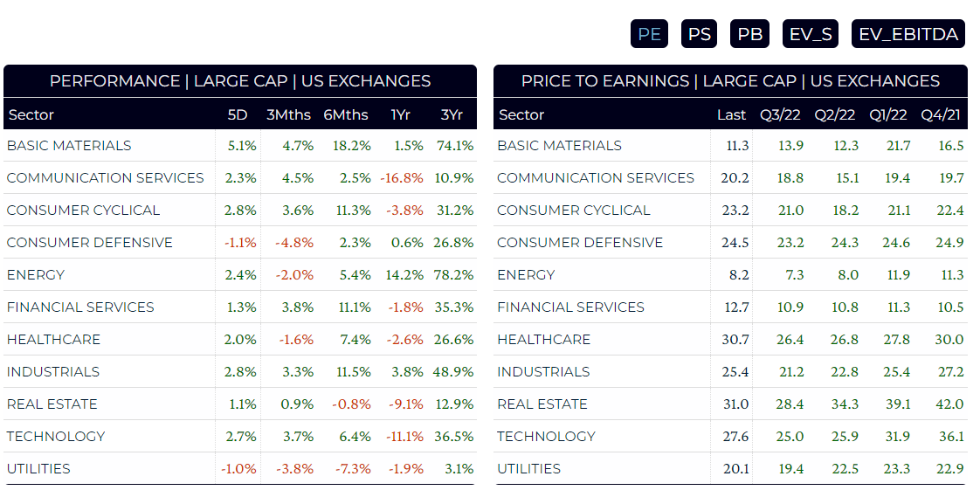Click Utilities 6Mths value -7.3%

[351, 469]
